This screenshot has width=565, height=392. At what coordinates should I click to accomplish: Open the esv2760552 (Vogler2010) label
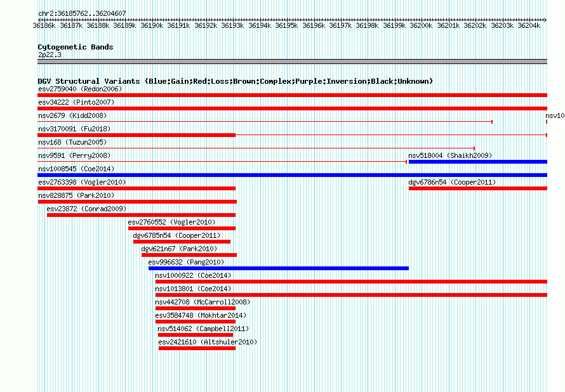(171, 222)
